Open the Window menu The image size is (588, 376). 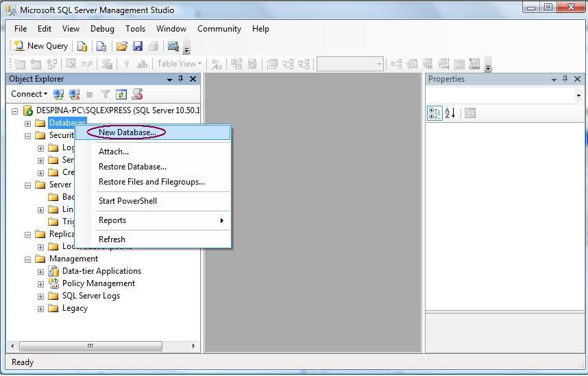tap(171, 29)
